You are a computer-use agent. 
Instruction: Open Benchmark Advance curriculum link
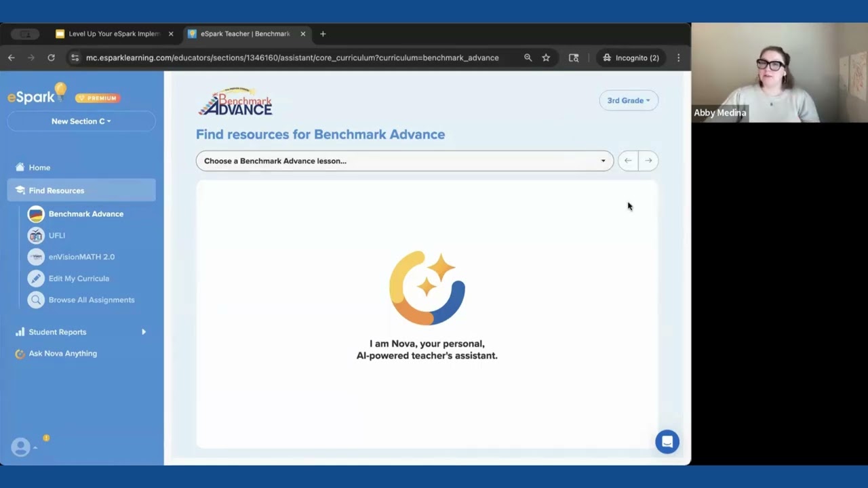pyautogui.click(x=85, y=214)
